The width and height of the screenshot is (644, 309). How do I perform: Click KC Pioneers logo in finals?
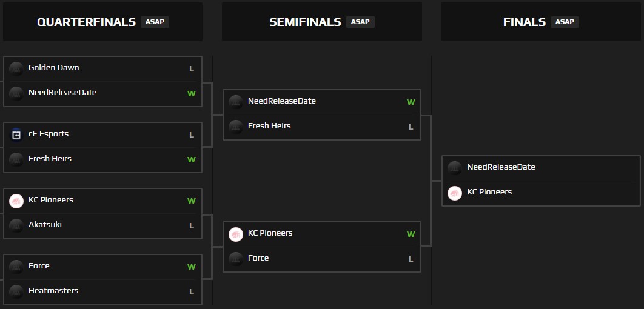click(x=455, y=193)
